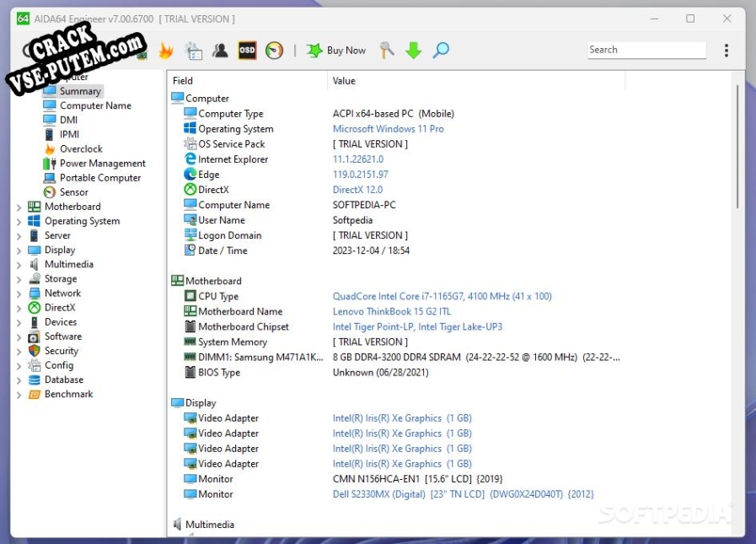Screen dimensions: 756x544
Task: Click the Buy Now button
Action: [336, 51]
